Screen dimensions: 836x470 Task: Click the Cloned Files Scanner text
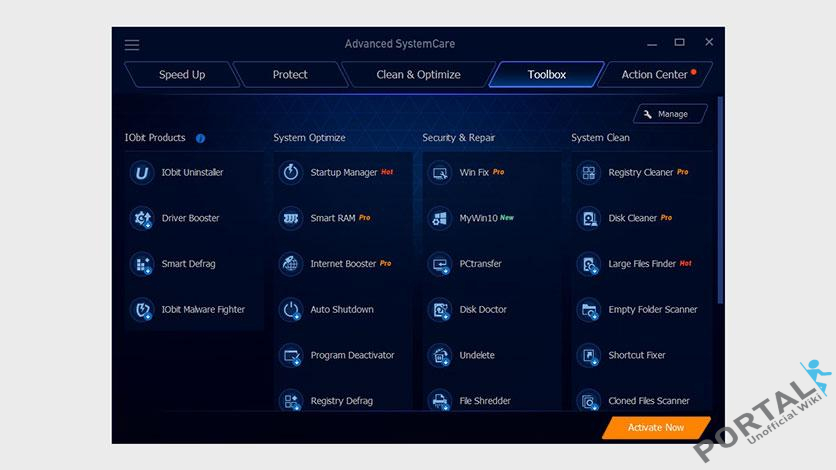[649, 401]
